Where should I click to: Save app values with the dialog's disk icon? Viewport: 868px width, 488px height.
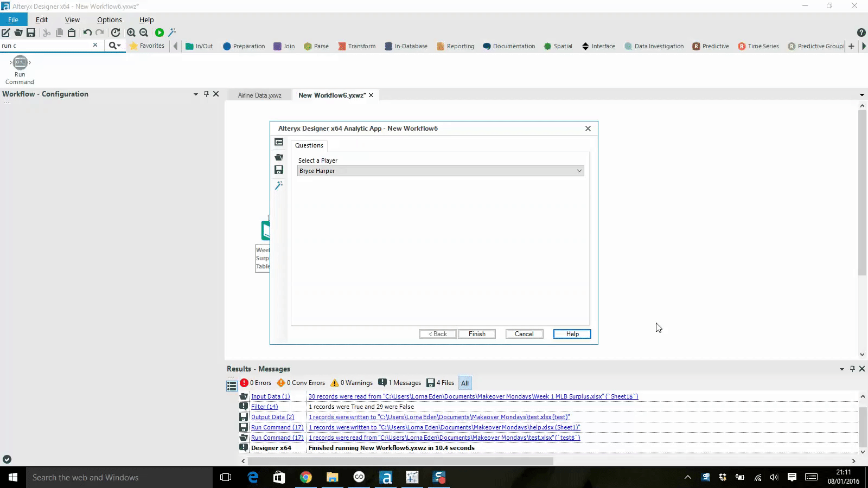(x=279, y=170)
